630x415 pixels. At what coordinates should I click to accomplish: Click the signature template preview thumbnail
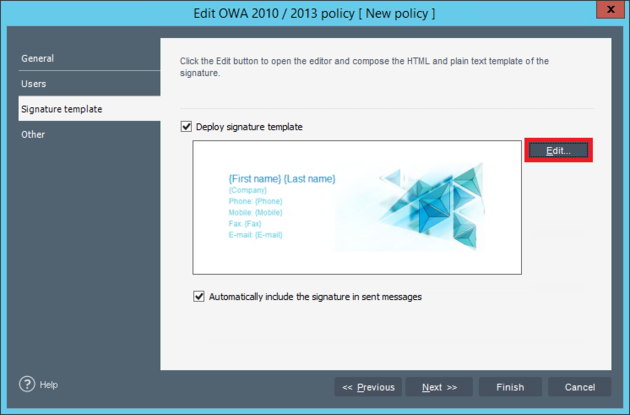pos(357,207)
